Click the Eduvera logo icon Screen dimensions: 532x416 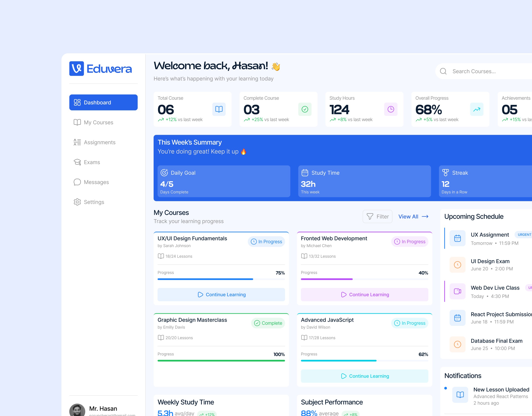point(77,68)
